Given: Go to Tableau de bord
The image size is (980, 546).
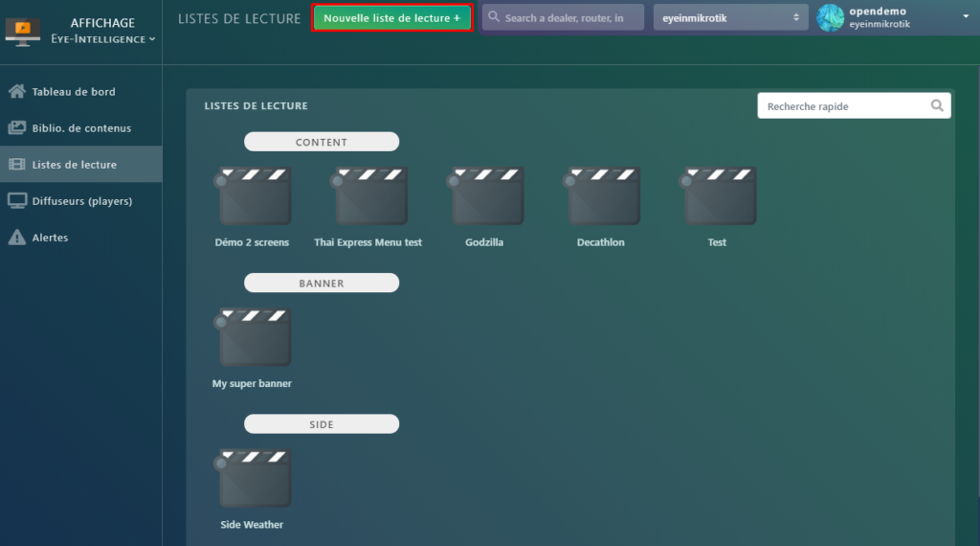Looking at the screenshot, I should (74, 92).
